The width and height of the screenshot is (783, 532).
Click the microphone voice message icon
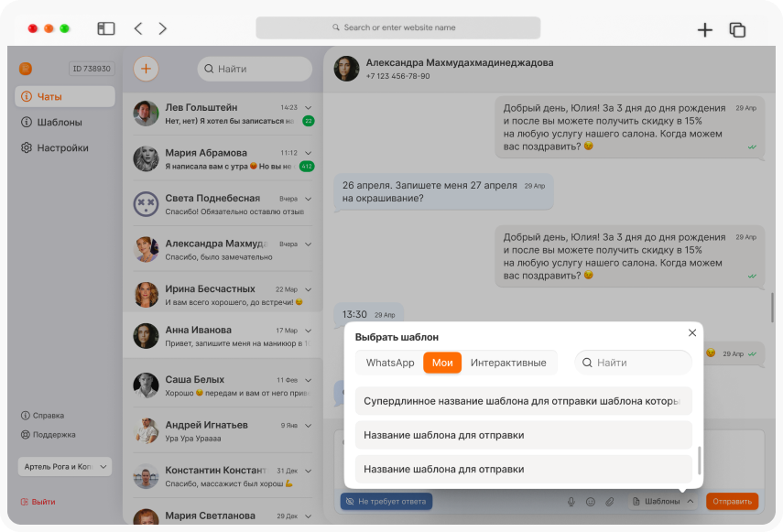pyautogui.click(x=571, y=502)
